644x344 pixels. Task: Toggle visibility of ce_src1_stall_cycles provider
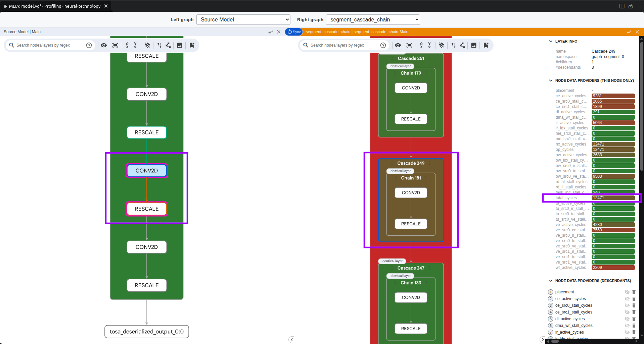pyautogui.click(x=627, y=312)
